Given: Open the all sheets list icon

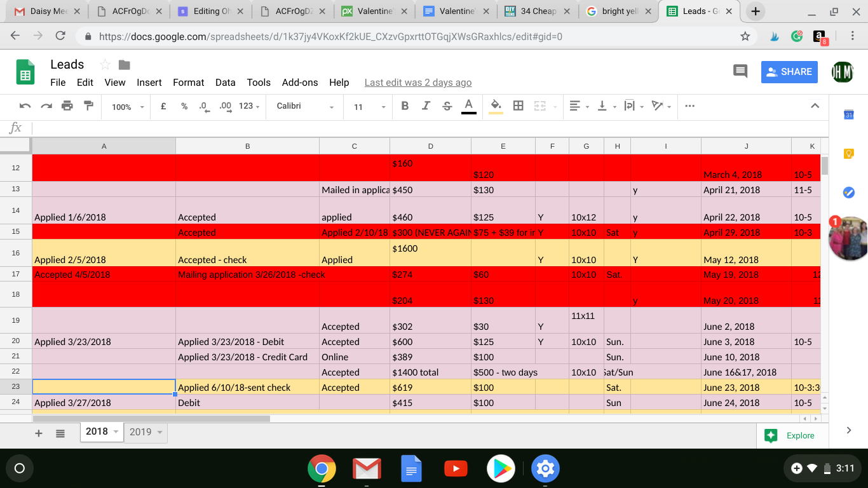Looking at the screenshot, I should (60, 433).
